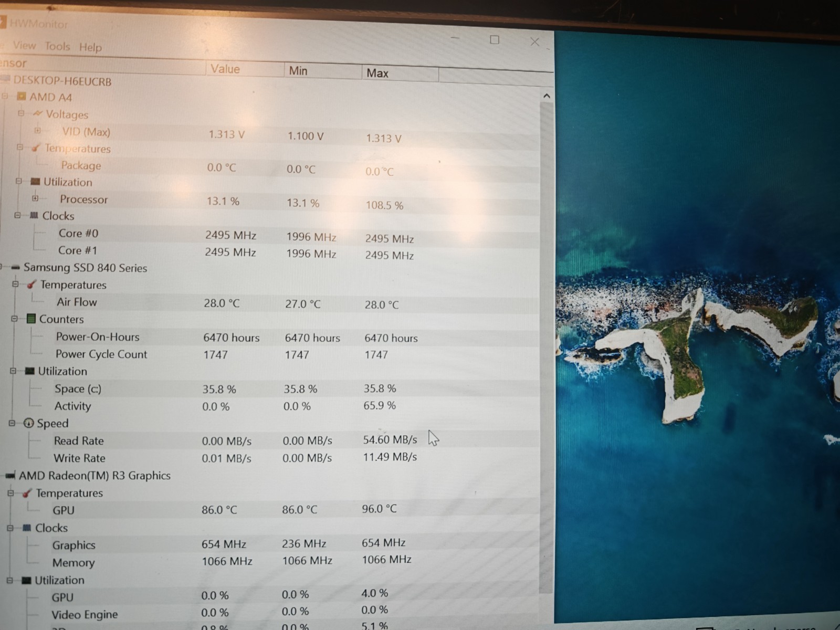The image size is (840, 630).
Task: Collapse Radeon R3 Clocks group
Action: point(10,528)
